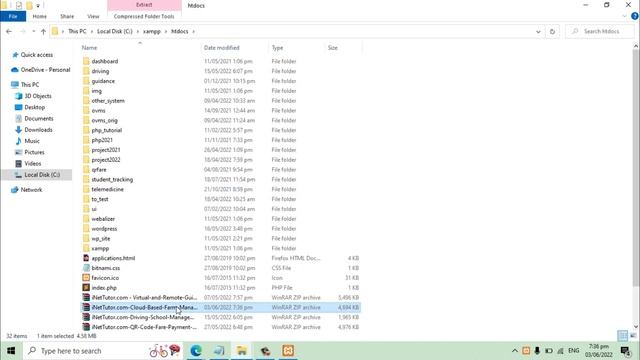This screenshot has width=640, height=360.
Task: Click the xampp breadcrumb in address bar
Action: click(x=152, y=31)
